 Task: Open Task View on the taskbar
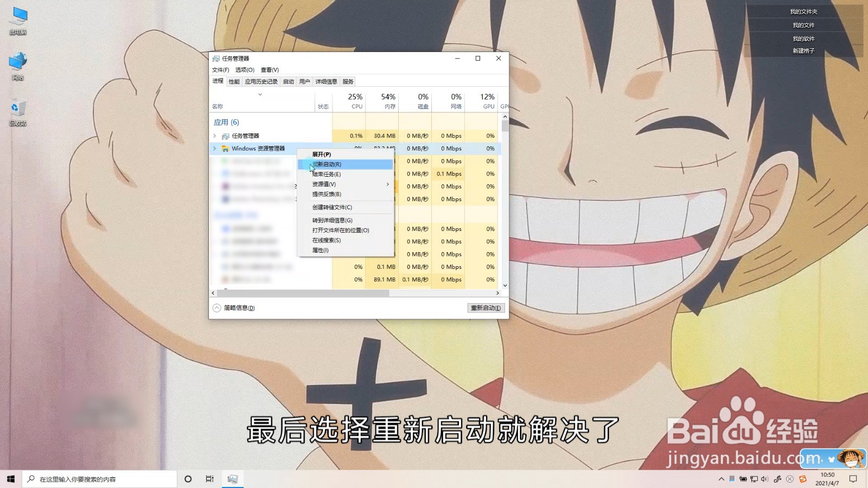pyautogui.click(x=209, y=479)
